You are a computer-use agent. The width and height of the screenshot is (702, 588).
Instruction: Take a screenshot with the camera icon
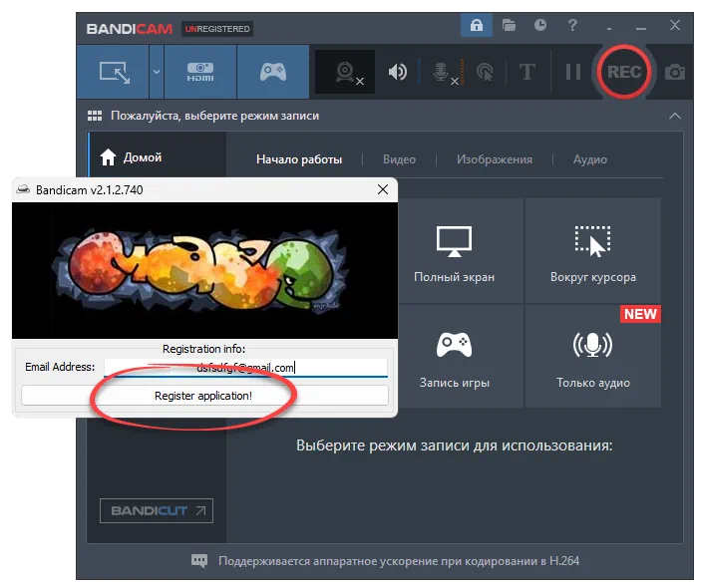[675, 72]
